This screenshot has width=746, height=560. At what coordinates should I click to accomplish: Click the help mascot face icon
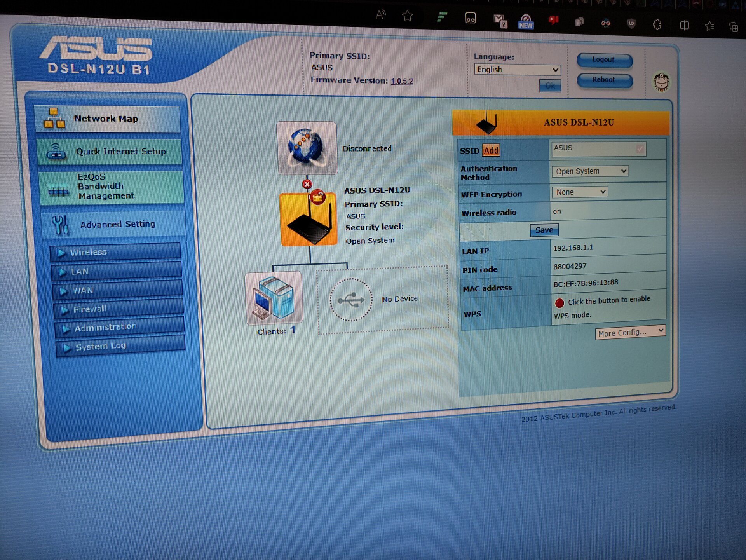pos(661,82)
